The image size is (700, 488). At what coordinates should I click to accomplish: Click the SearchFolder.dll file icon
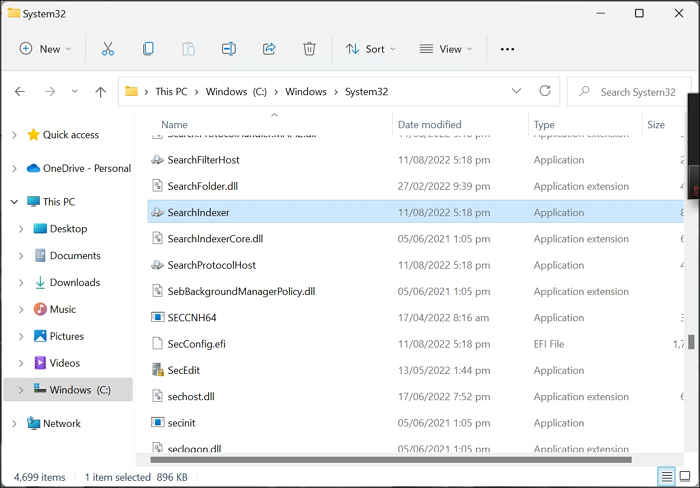coord(158,186)
